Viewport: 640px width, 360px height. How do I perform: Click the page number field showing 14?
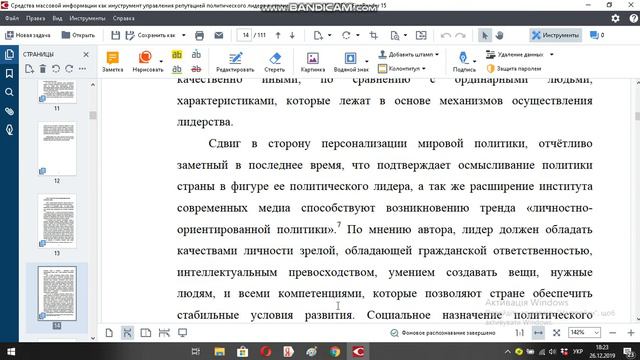coord(245,36)
